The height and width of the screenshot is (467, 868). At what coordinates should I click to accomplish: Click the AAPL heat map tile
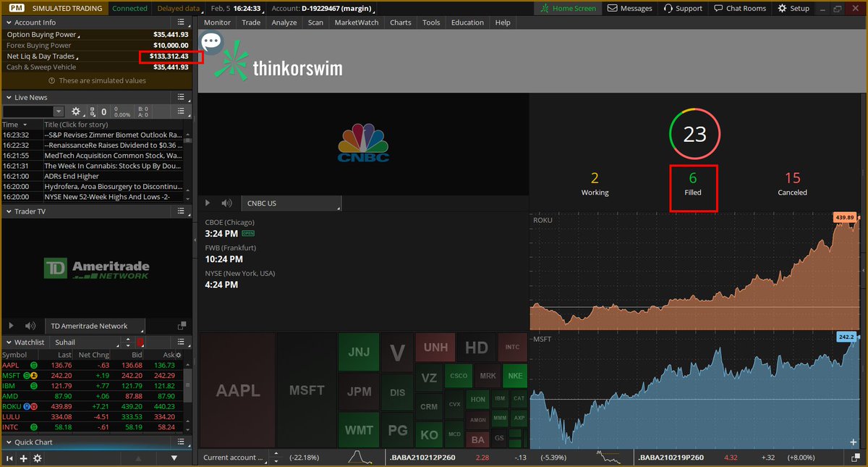point(238,390)
